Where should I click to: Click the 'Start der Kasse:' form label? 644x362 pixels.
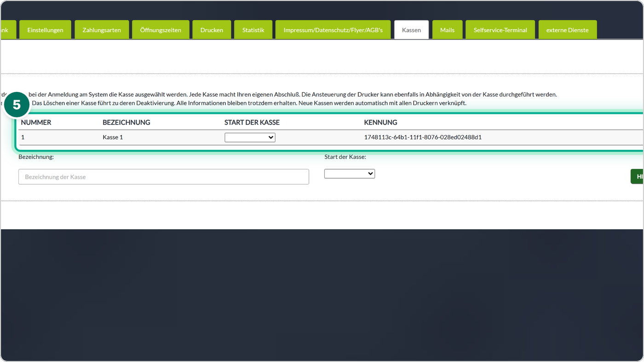345,157
